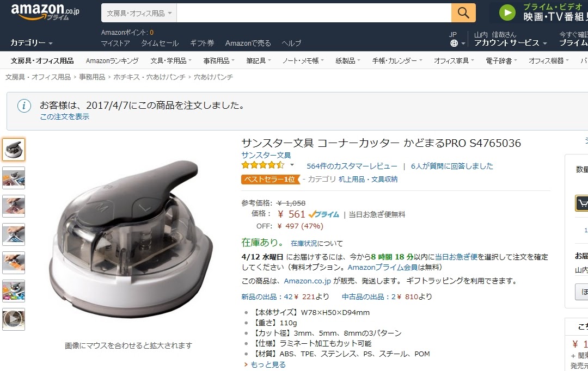588x371 pixels.
Task: Open the Amazon.co.jp home logo
Action: coord(45,11)
